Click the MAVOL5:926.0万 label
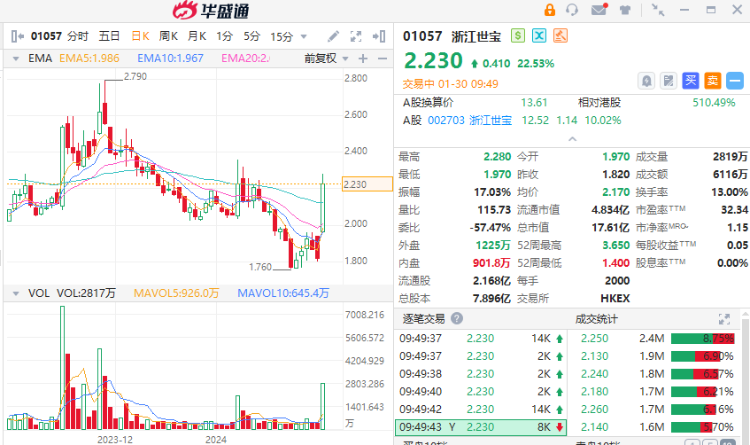 pyautogui.click(x=176, y=293)
